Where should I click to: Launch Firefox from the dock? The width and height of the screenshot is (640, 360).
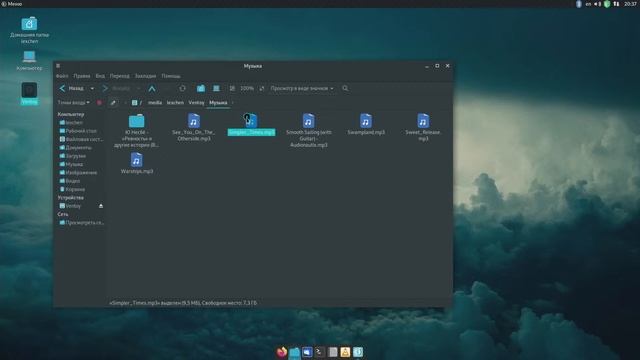point(282,352)
